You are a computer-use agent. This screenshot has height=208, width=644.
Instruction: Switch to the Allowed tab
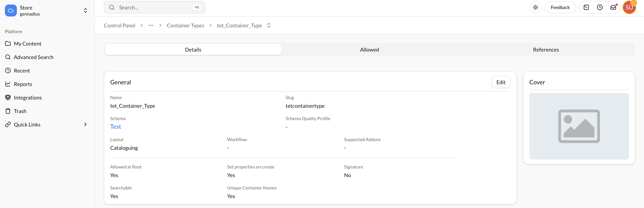pyautogui.click(x=369, y=50)
